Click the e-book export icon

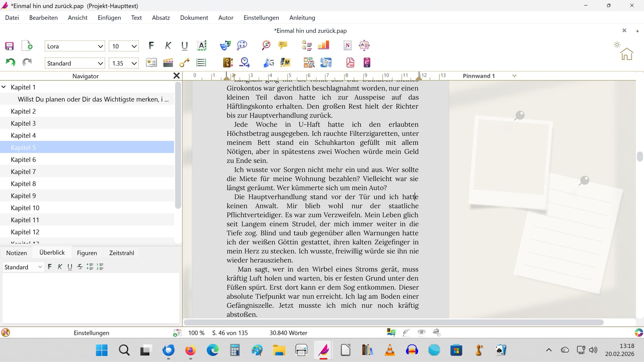[367, 63]
